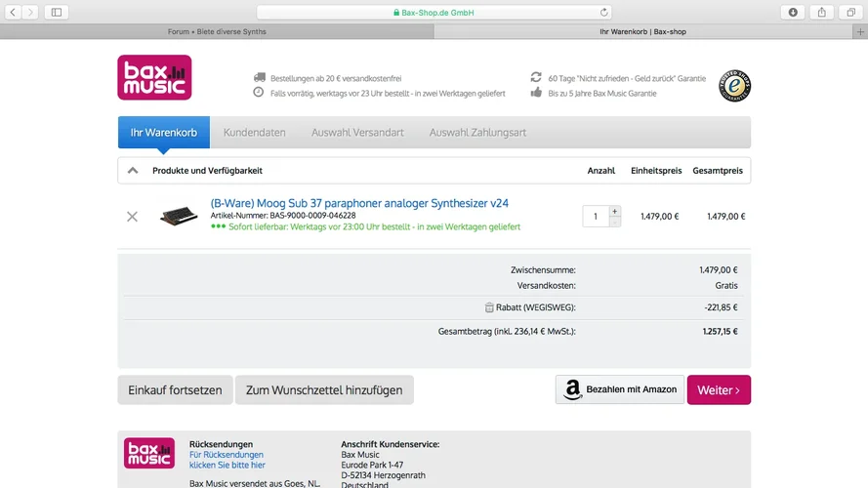Click the Versandkosten value Gratis

pos(726,286)
